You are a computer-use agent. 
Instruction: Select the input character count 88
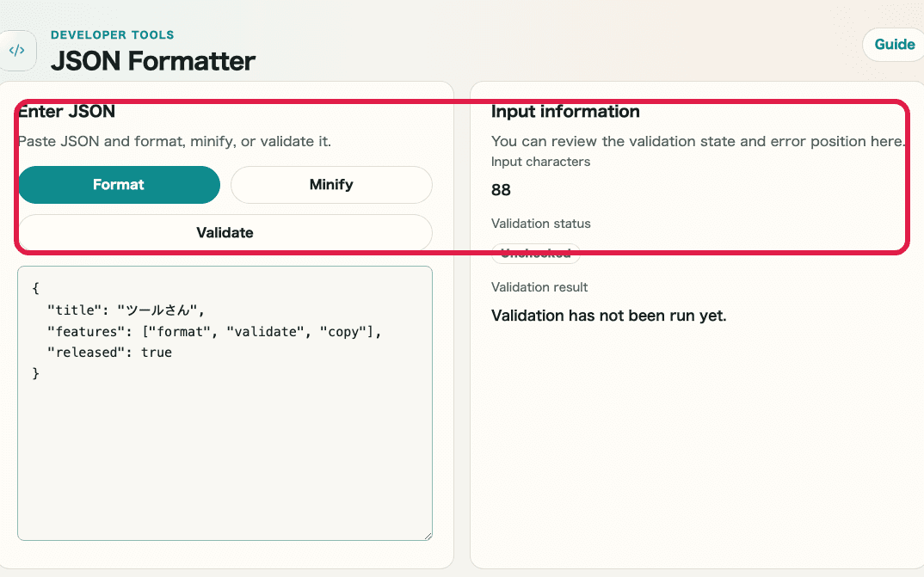[x=499, y=189]
